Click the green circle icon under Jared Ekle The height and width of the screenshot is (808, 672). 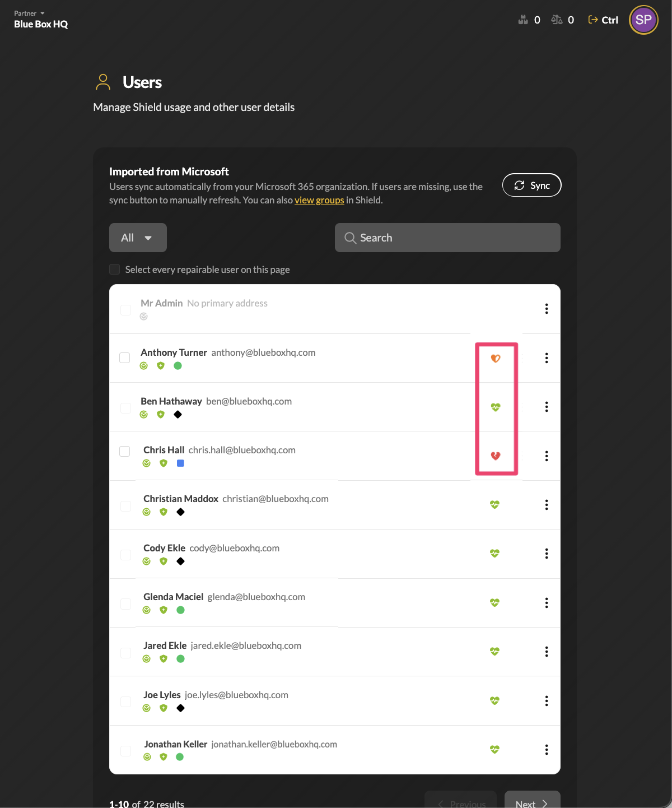[x=180, y=659]
